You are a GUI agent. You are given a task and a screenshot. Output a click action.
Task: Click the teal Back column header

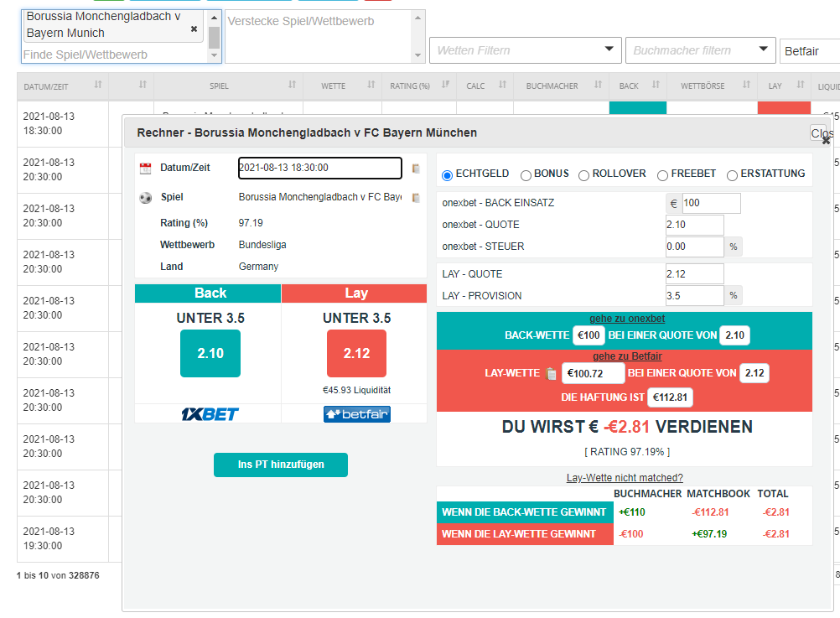(208, 293)
